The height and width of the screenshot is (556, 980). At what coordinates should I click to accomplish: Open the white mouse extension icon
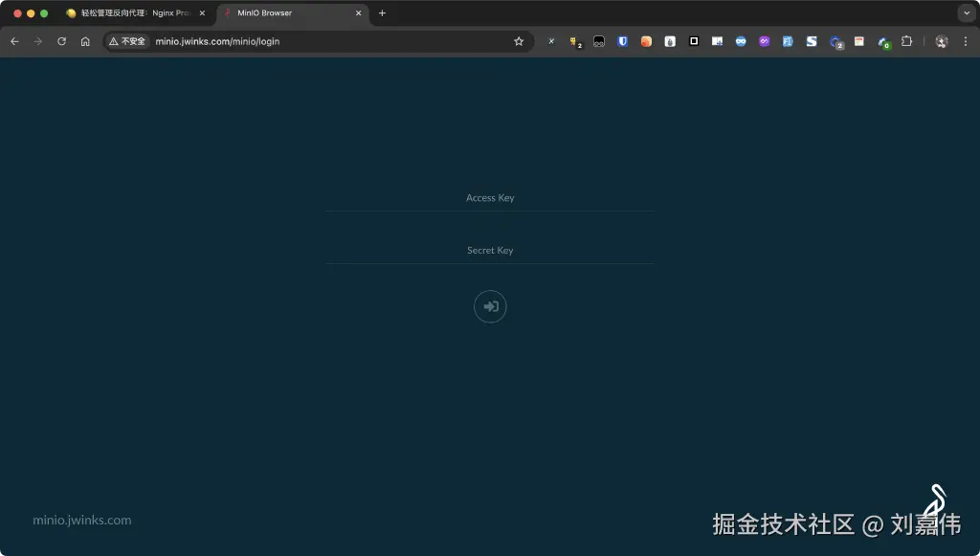coord(670,41)
